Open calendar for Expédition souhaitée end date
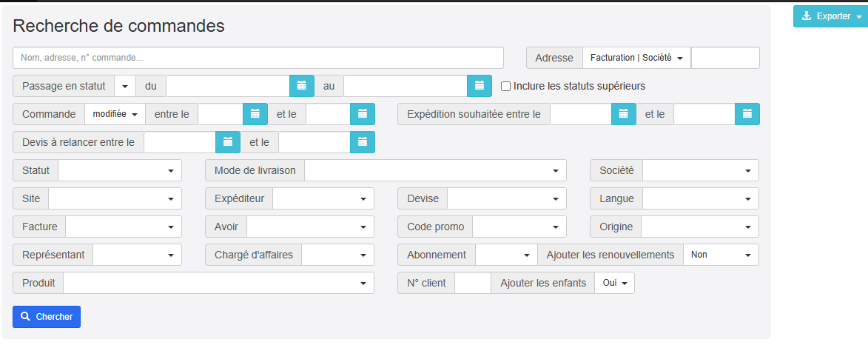868x345 pixels. click(747, 114)
